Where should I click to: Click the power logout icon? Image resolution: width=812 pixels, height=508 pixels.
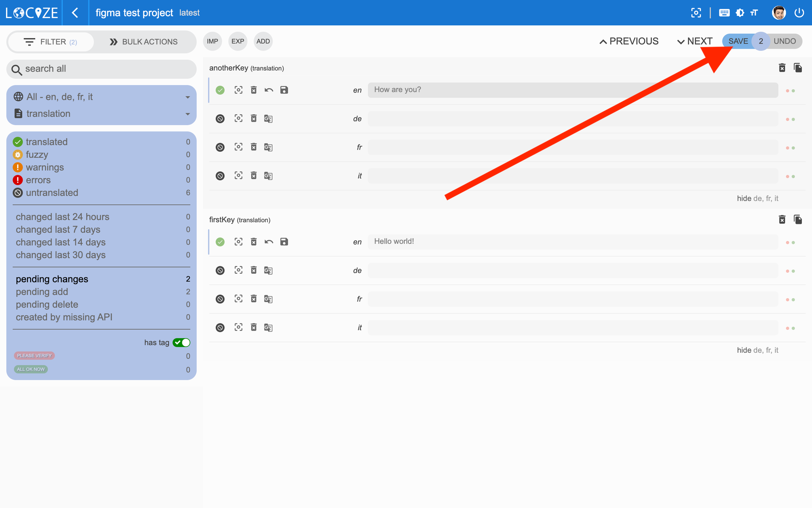coord(799,13)
